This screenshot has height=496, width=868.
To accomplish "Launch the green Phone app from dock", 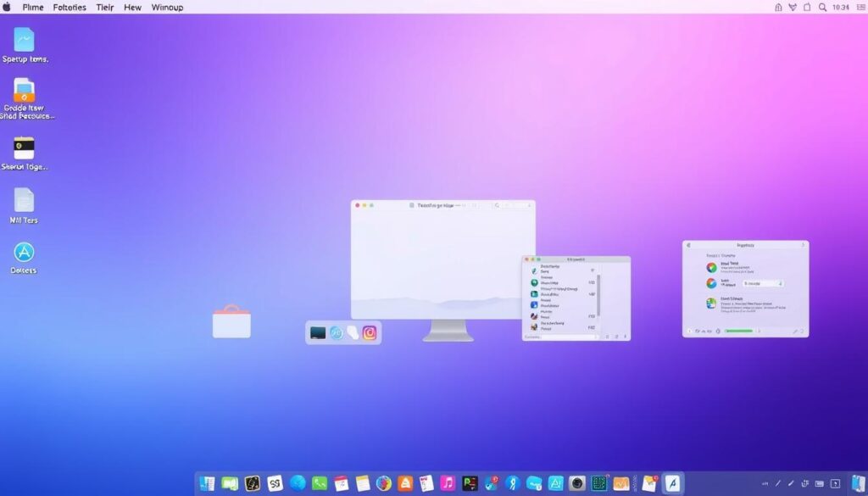I will (320, 483).
